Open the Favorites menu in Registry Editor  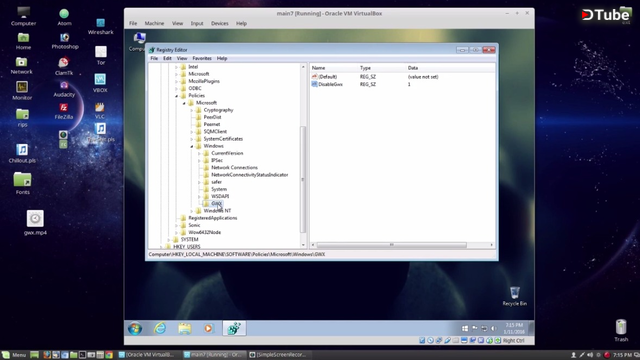click(x=202, y=58)
